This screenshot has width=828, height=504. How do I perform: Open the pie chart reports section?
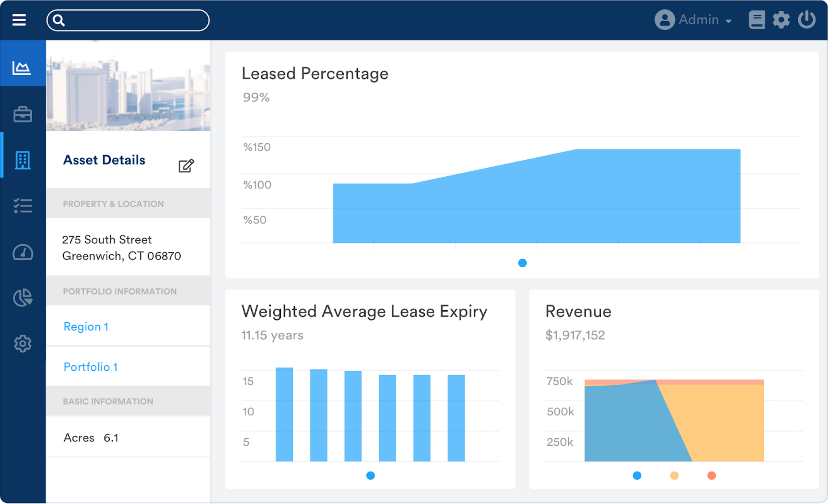click(22, 298)
